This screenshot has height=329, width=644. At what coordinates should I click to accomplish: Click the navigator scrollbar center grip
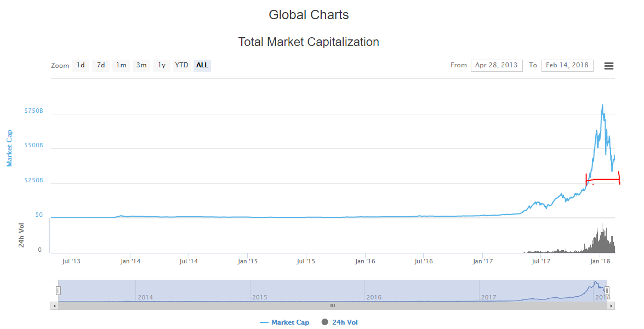click(x=332, y=305)
